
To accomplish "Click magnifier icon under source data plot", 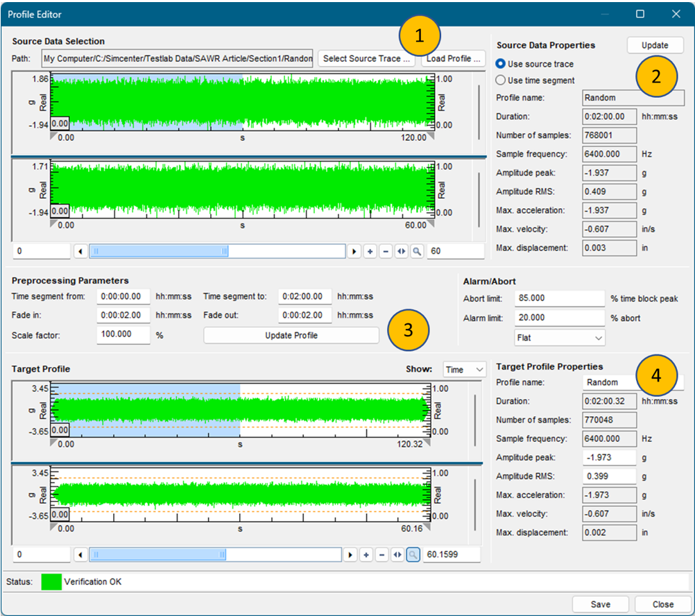I will (417, 251).
